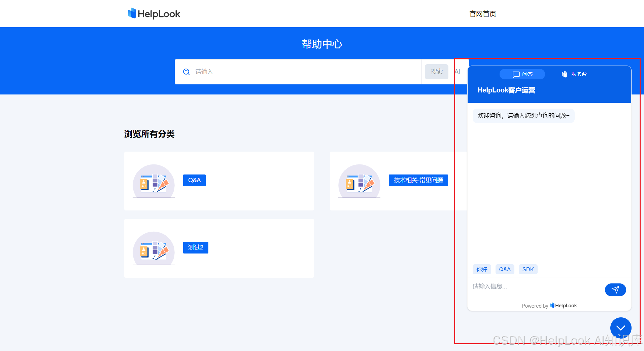Click the 服务台 tab icon
The image size is (644, 351).
pos(565,74)
